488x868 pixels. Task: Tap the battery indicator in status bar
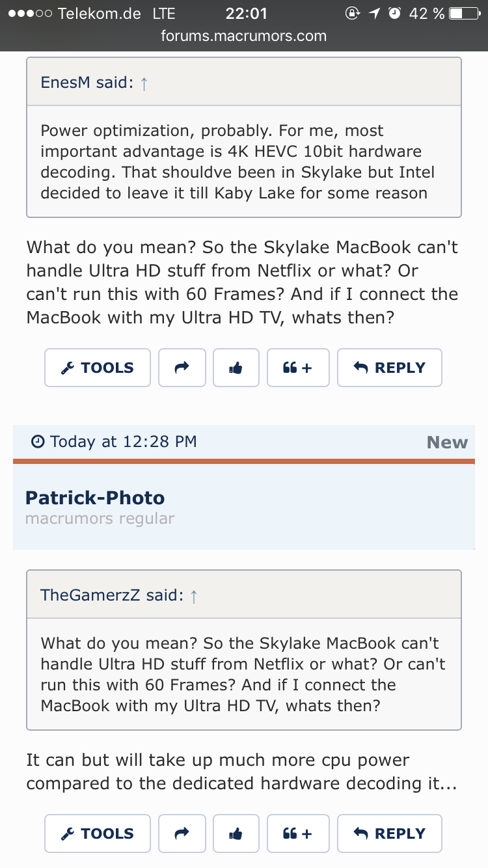[464, 14]
